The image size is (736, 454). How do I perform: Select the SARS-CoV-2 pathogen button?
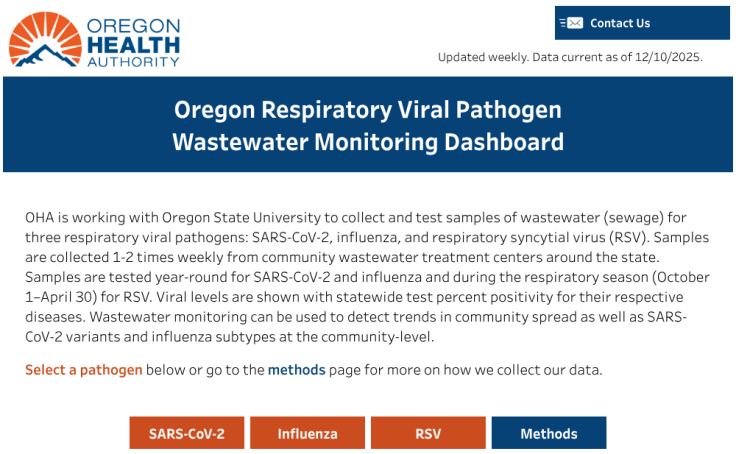(186, 433)
